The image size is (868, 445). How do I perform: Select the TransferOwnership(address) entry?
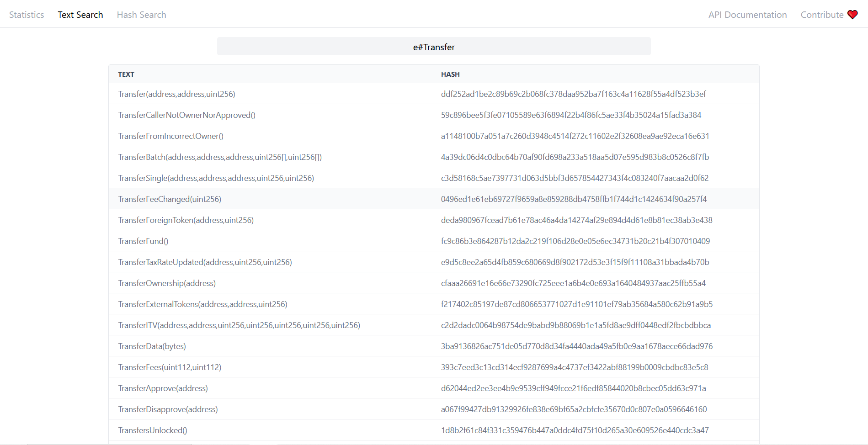(167, 283)
